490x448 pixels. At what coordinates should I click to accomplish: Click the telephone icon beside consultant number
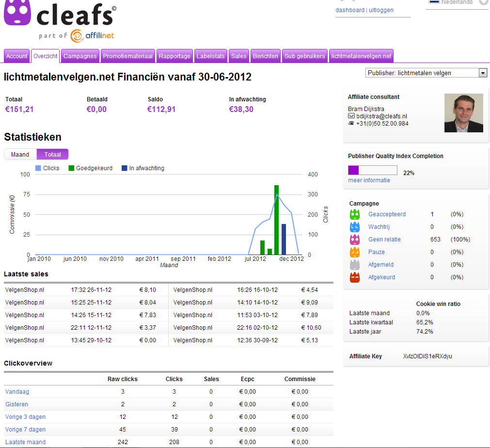pyautogui.click(x=351, y=123)
